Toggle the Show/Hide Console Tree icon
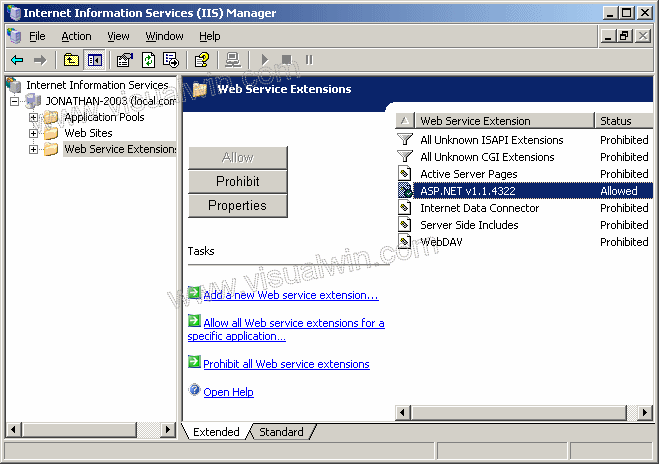The width and height of the screenshot is (659, 464). click(x=94, y=60)
